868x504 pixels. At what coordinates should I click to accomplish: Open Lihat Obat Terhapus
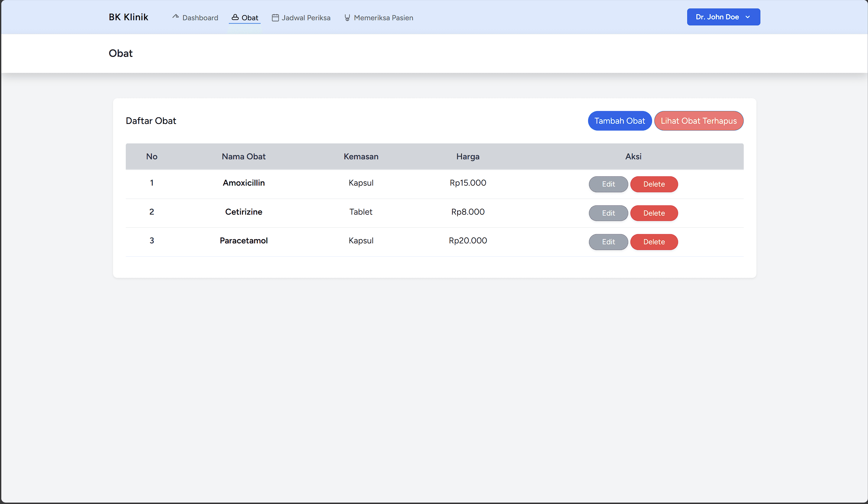[x=698, y=121]
